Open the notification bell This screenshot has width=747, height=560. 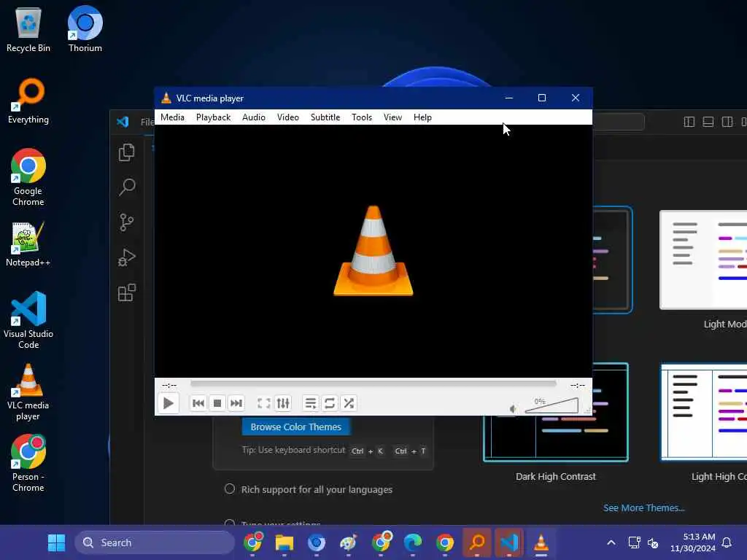[x=727, y=542]
